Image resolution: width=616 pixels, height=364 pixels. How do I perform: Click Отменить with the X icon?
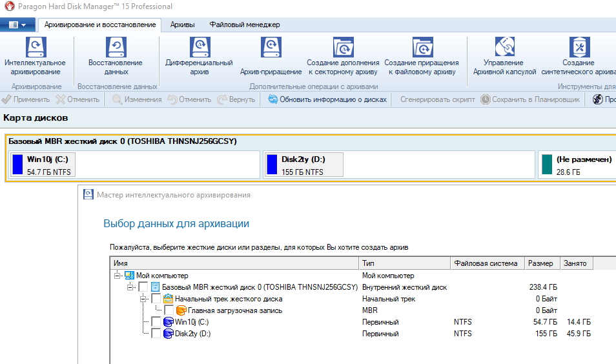(x=77, y=99)
